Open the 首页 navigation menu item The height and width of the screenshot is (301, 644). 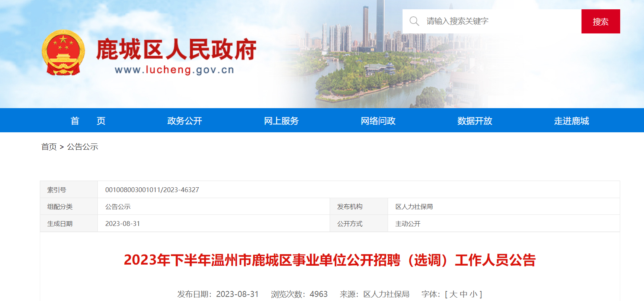[88, 121]
